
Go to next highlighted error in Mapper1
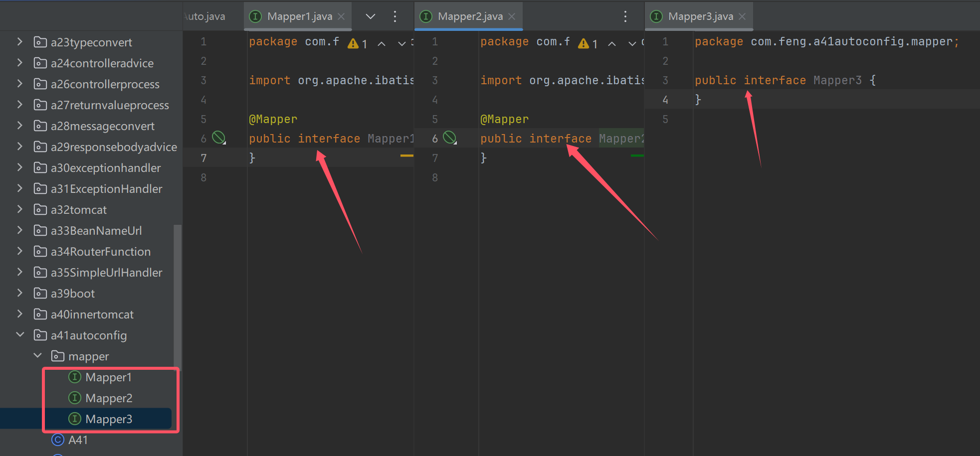tap(401, 44)
